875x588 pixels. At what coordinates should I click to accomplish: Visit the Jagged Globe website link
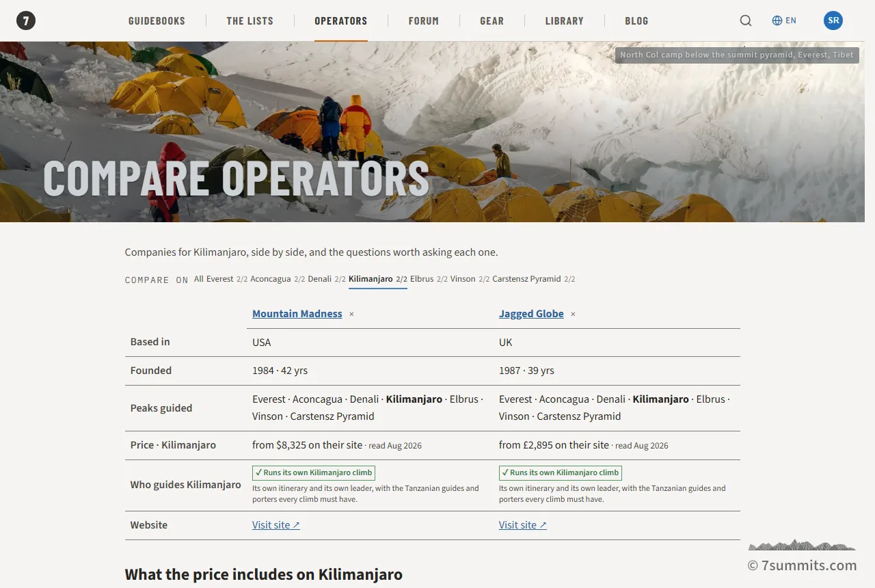coord(523,525)
